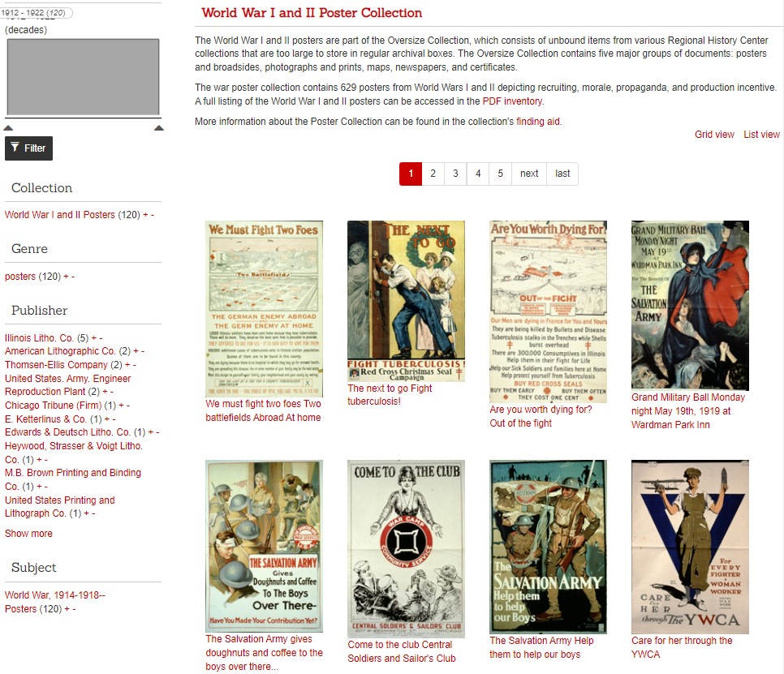Screen dimensions: 784x674
Task: Expand publisher list with Show more
Action: [28, 533]
